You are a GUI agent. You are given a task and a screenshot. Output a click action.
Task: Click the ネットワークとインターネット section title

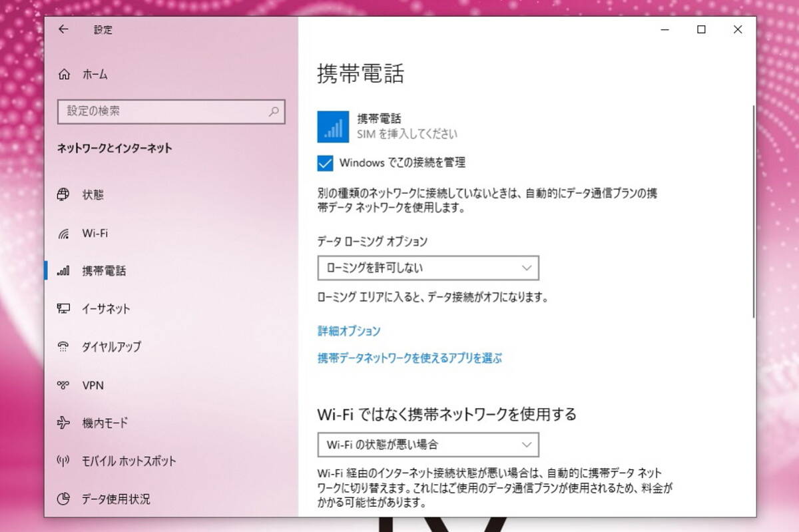tap(115, 148)
